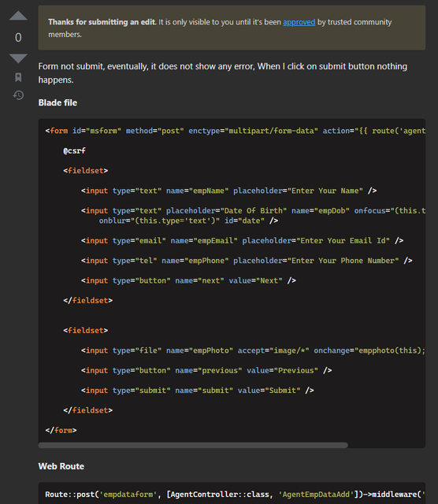Bookmark this question
Image resolution: width=438 pixels, height=504 pixels.
click(18, 77)
